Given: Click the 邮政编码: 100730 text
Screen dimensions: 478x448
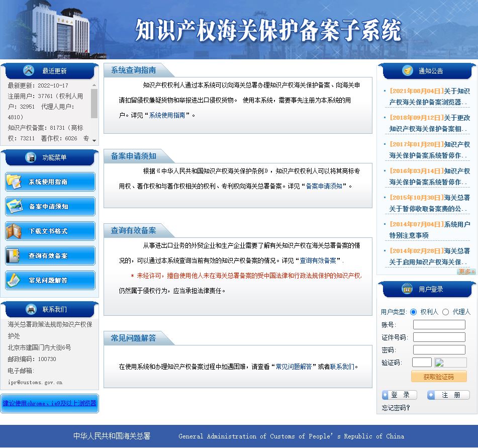Looking at the screenshot, I should pyautogui.click(x=32, y=359).
